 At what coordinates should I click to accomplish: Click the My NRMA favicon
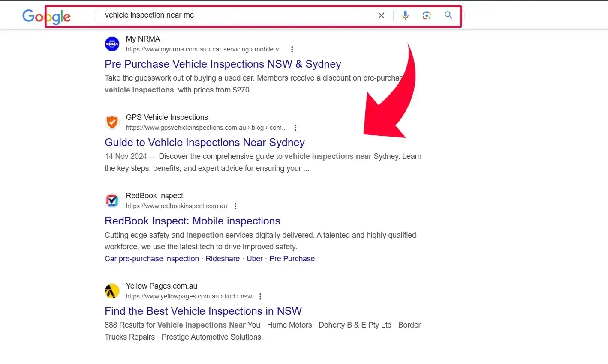pyautogui.click(x=112, y=44)
